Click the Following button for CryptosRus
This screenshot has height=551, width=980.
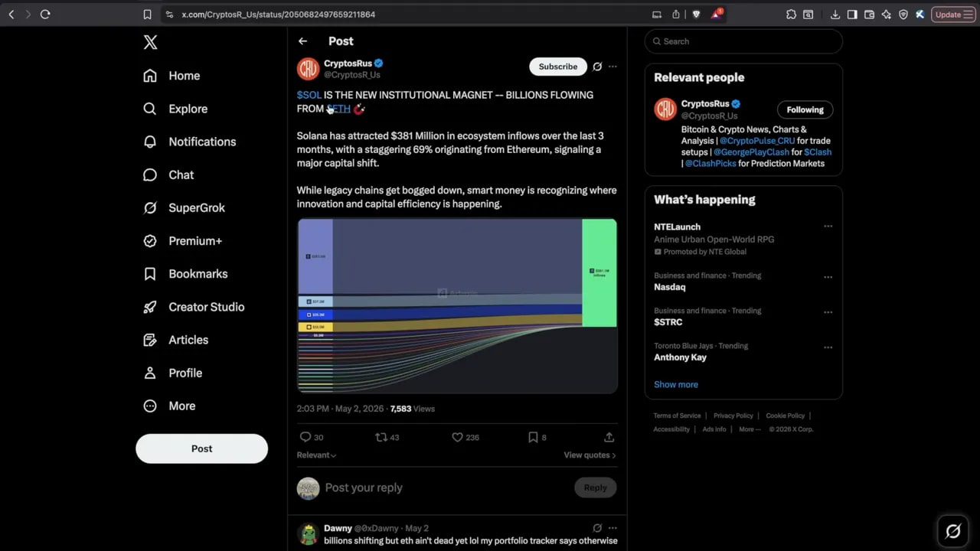point(805,109)
